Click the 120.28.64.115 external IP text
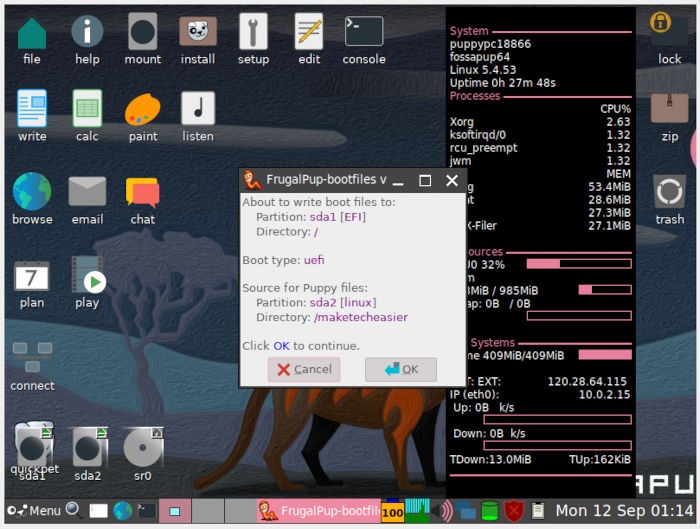700x529 pixels. [587, 381]
